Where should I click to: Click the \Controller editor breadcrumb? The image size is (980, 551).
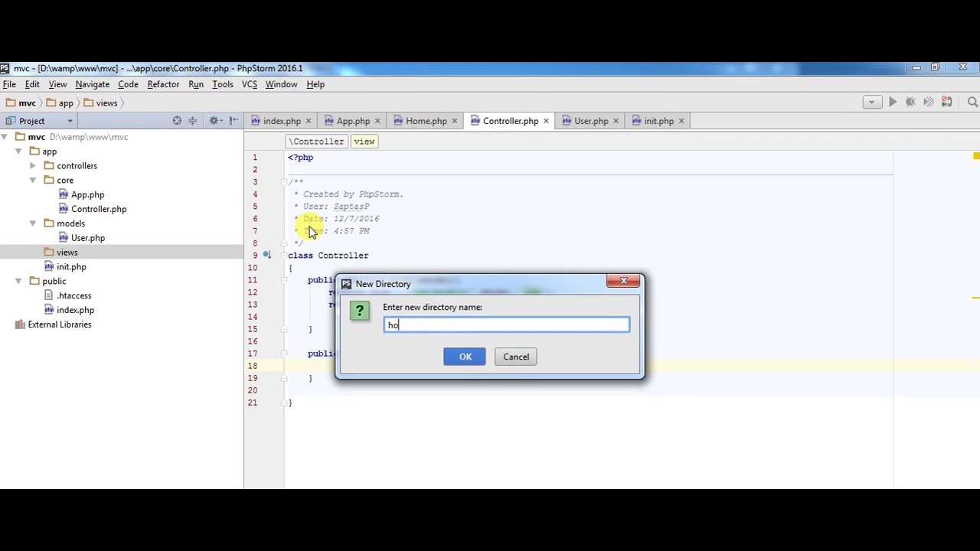point(316,142)
